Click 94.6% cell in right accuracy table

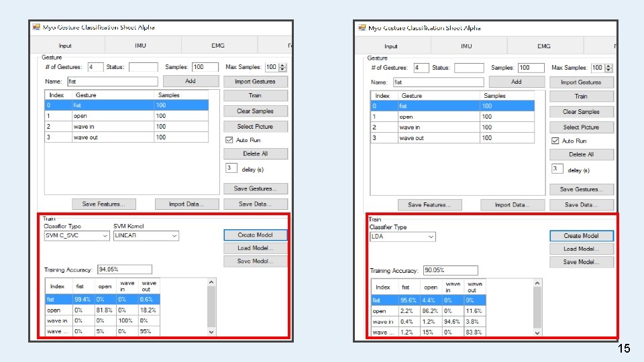(452, 322)
